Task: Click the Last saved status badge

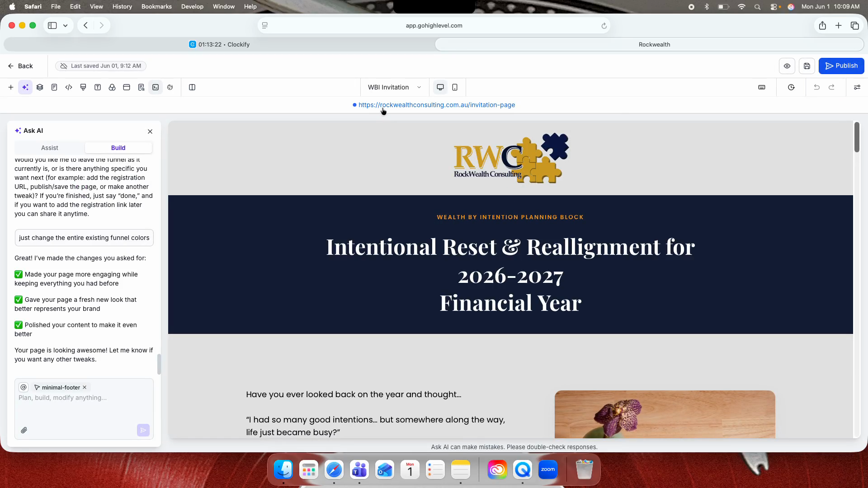Action: [x=101, y=66]
